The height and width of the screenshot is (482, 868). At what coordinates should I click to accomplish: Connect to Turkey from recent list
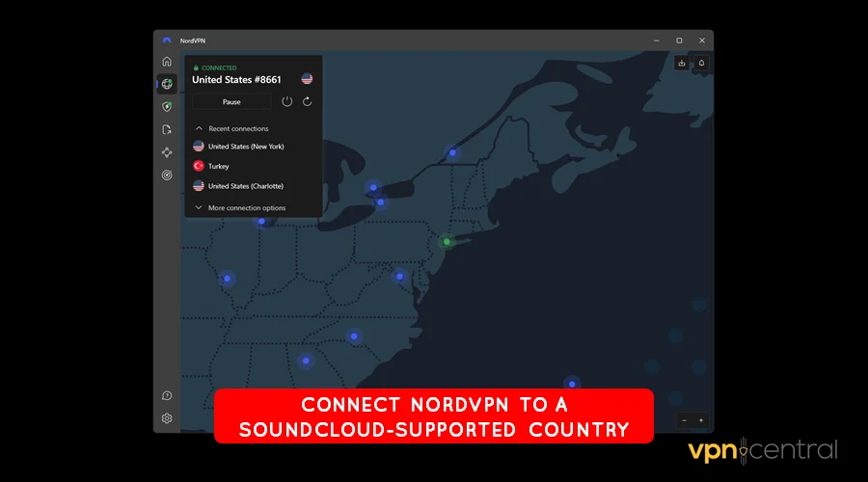(218, 166)
